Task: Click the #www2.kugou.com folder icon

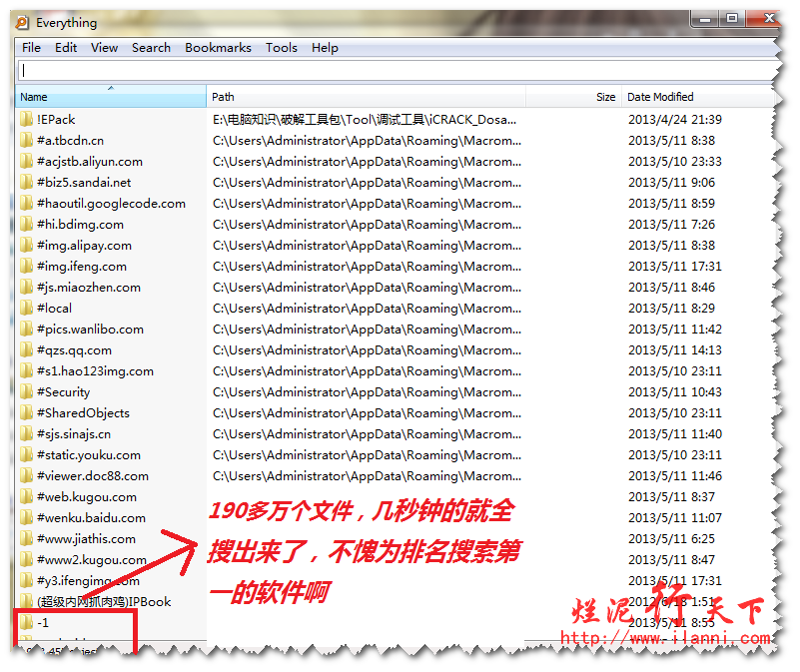Action: pos(27,559)
